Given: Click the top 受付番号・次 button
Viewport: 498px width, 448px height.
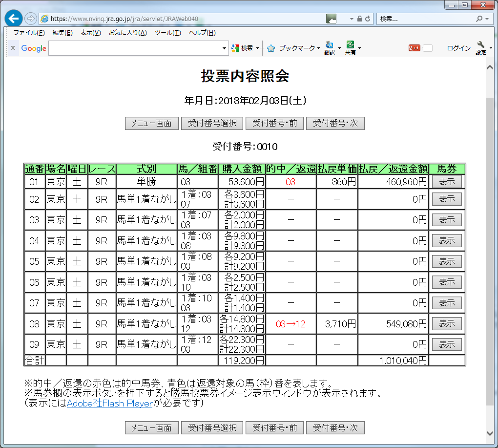Looking at the screenshot, I should tap(335, 123).
